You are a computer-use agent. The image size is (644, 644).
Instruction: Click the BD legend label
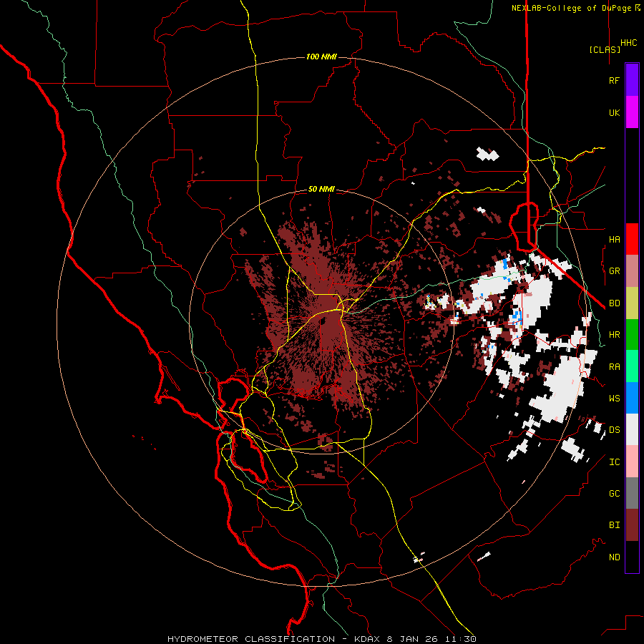[614, 303]
